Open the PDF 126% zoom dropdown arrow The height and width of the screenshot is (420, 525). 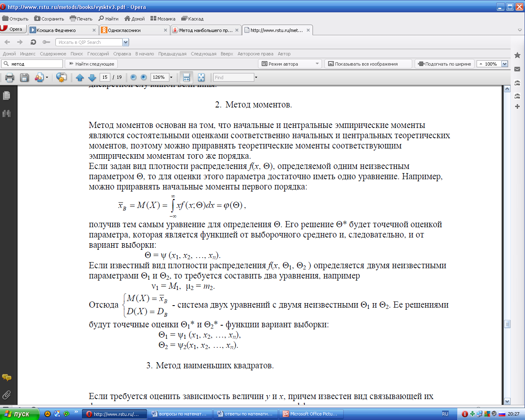171,77
